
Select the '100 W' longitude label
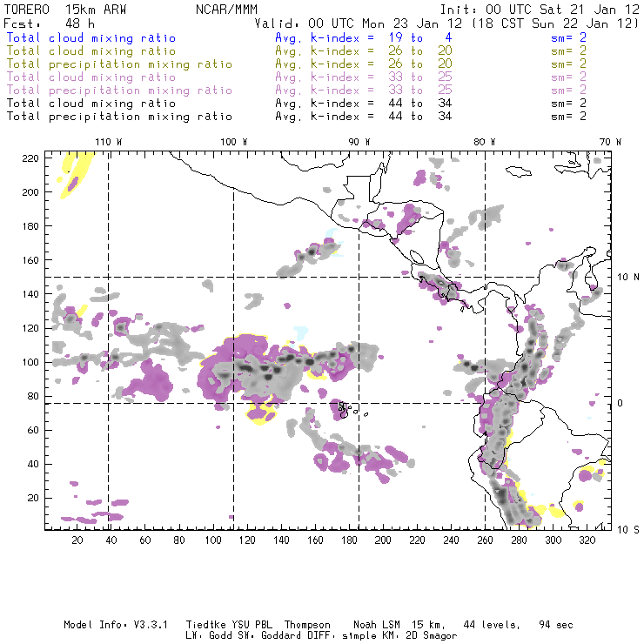click(234, 142)
